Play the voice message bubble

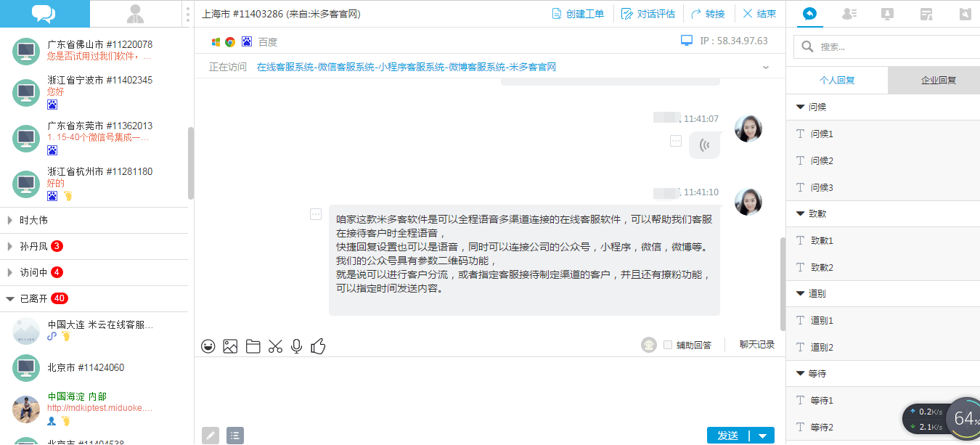[704, 145]
